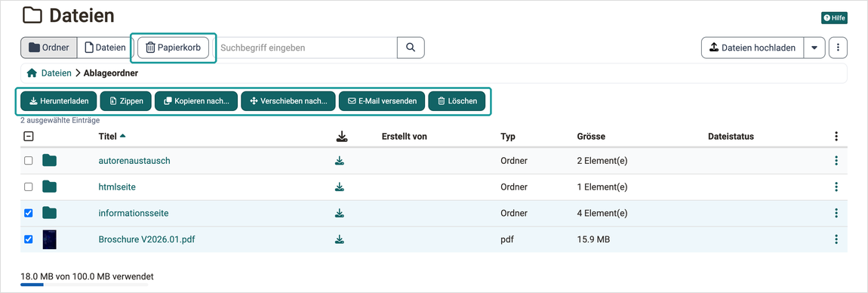Open table column options three-dot menu
868x293 pixels.
(836, 136)
